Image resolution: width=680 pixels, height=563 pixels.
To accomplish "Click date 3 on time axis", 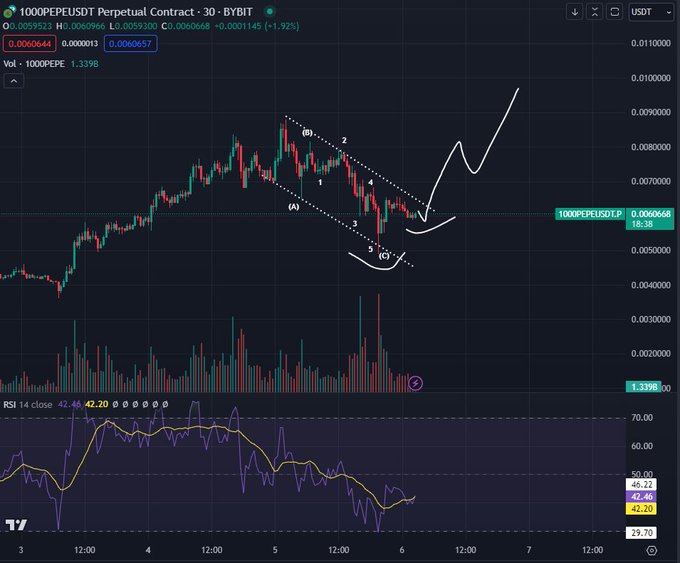I will point(21,550).
